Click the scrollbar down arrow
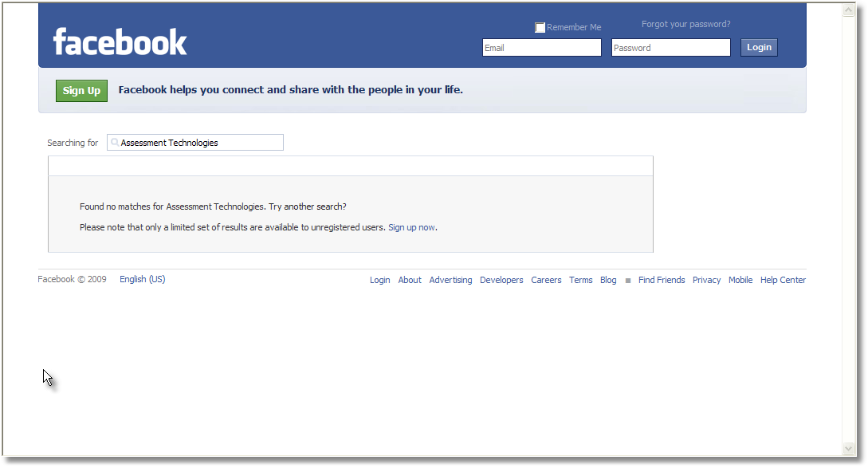The height and width of the screenshot is (468, 868). tap(849, 449)
